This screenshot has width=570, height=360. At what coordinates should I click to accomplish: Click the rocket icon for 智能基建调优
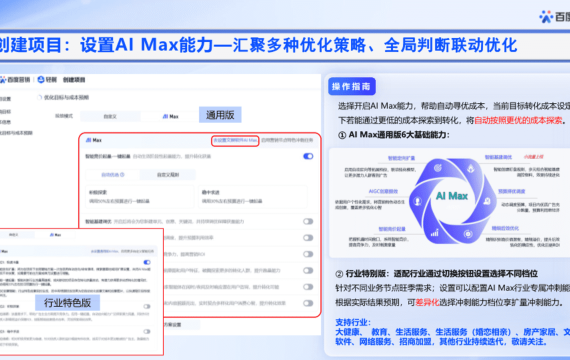pyautogui.click(x=470, y=168)
